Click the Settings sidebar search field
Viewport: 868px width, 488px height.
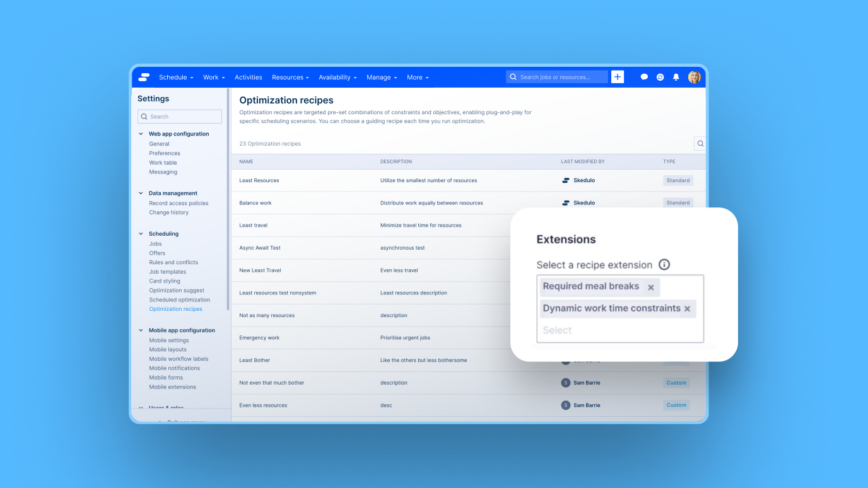click(x=180, y=116)
